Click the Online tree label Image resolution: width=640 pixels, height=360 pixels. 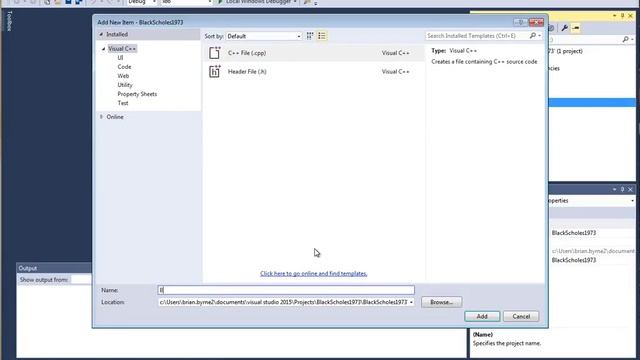[x=115, y=117]
